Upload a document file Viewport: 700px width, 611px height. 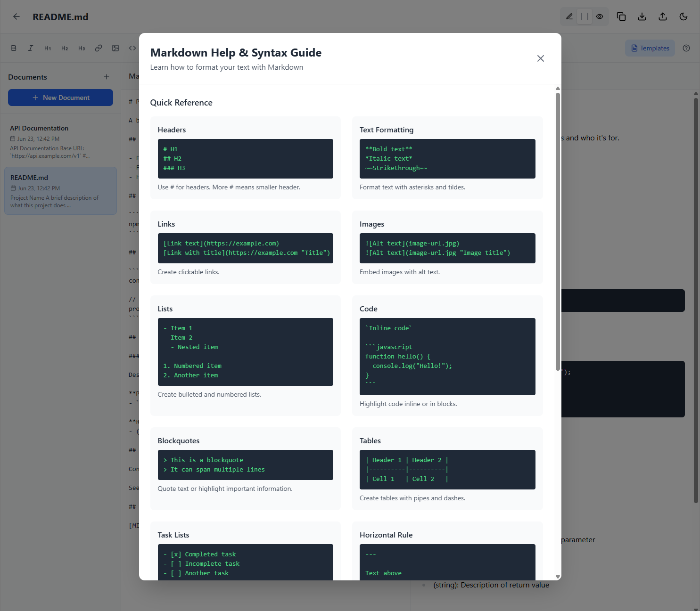663,16
